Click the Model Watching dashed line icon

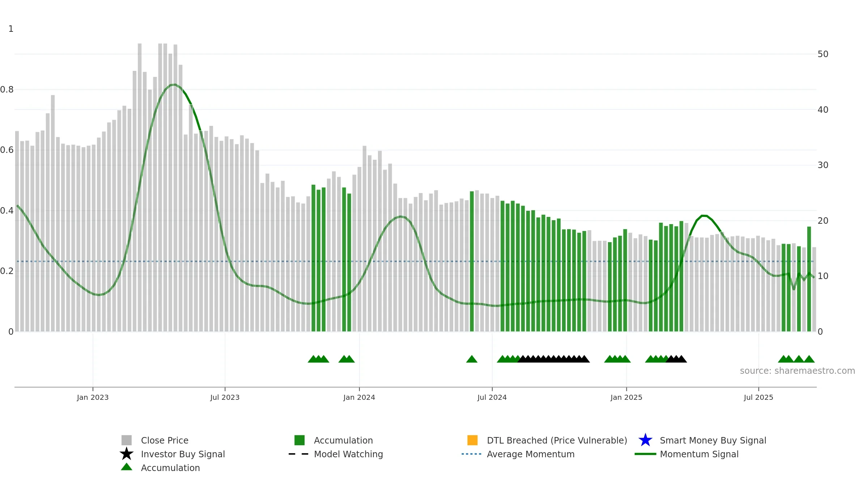click(x=299, y=454)
